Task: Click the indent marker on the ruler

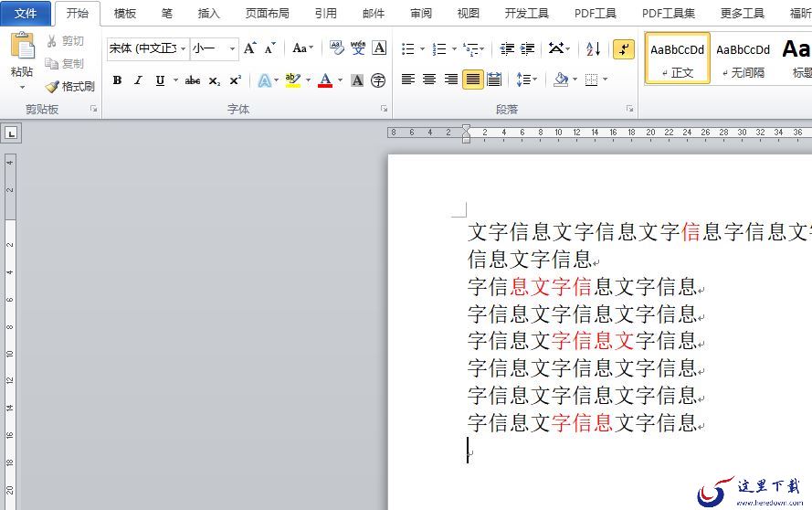Action: [466, 133]
